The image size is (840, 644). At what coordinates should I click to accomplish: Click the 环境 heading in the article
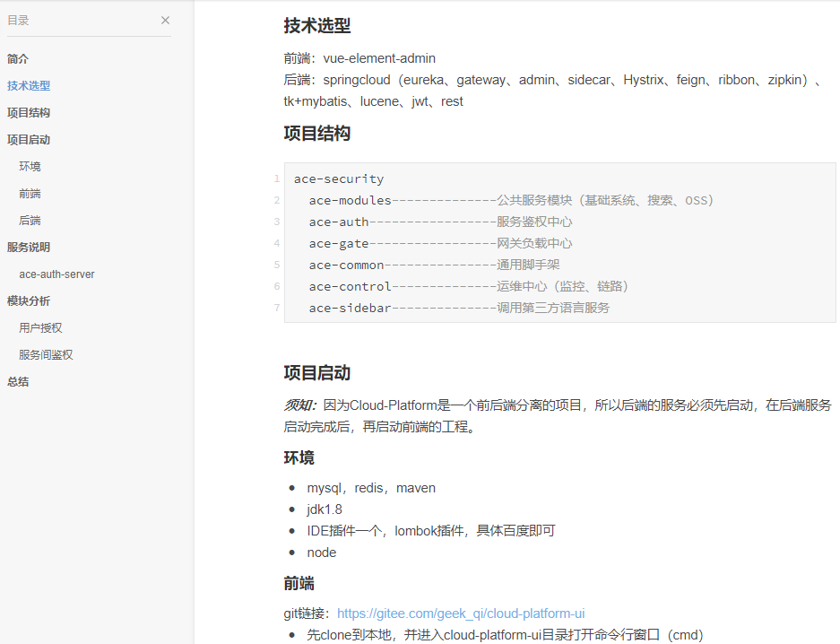pyautogui.click(x=299, y=457)
